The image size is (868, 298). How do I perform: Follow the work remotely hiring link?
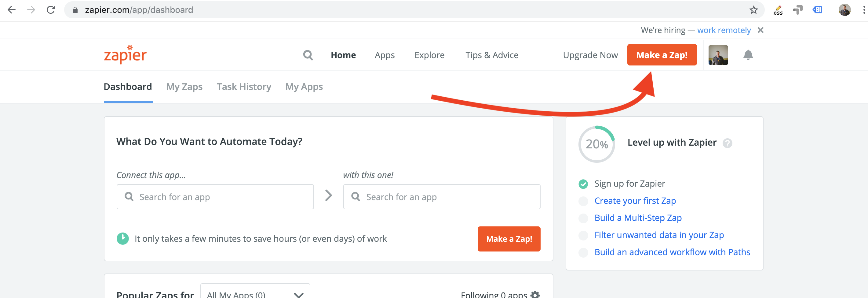(724, 30)
